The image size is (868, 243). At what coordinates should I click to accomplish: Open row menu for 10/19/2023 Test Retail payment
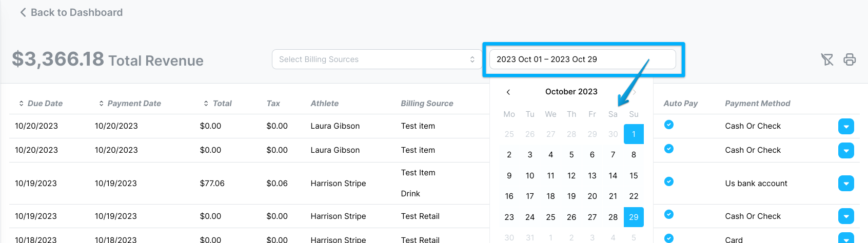coord(846,216)
